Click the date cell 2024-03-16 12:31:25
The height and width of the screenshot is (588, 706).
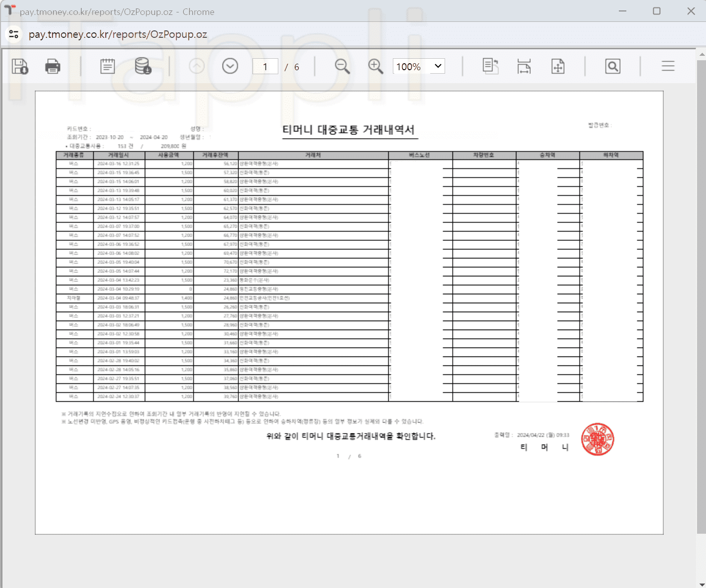(118, 164)
